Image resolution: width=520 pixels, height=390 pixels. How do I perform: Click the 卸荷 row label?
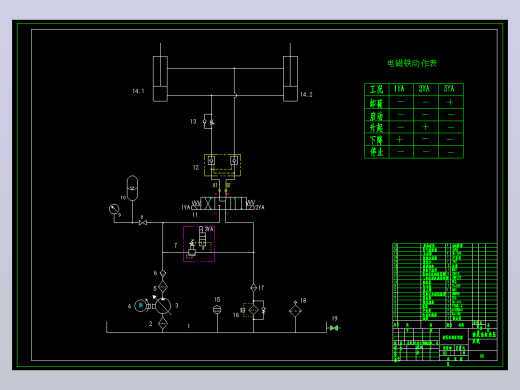376,103
